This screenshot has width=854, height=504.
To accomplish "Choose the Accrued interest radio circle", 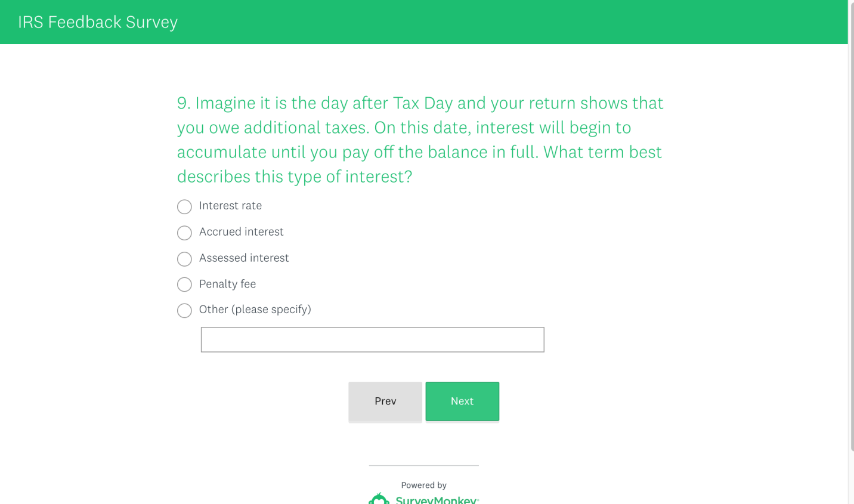I will click(x=184, y=233).
